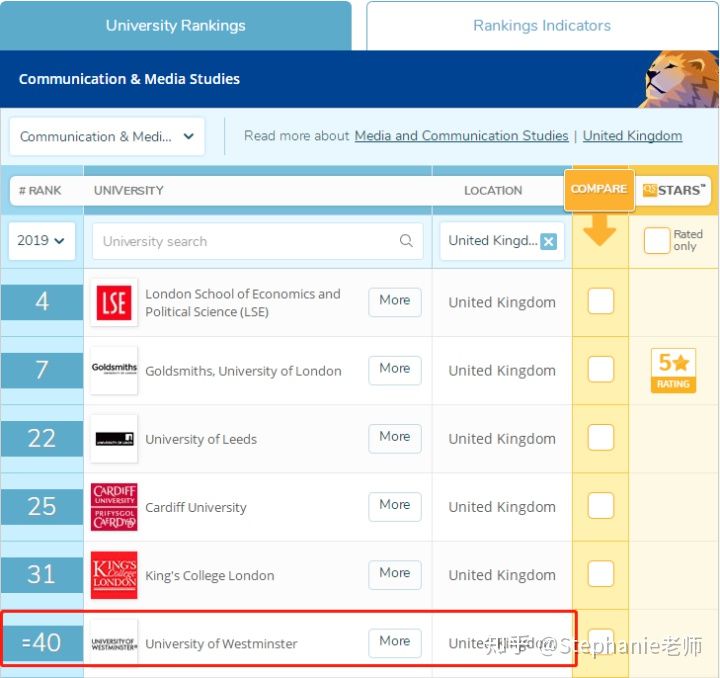
Task: Click rank =40
Action: tap(42, 643)
